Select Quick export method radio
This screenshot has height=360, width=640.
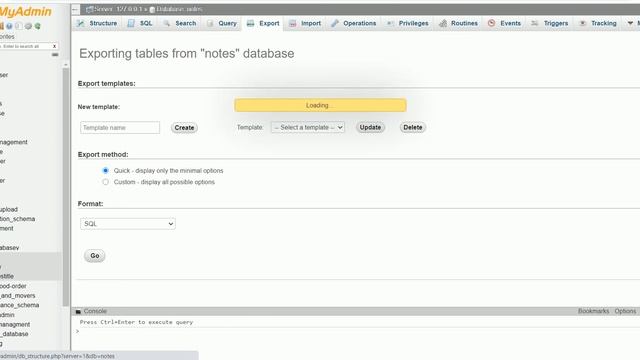pos(106,170)
